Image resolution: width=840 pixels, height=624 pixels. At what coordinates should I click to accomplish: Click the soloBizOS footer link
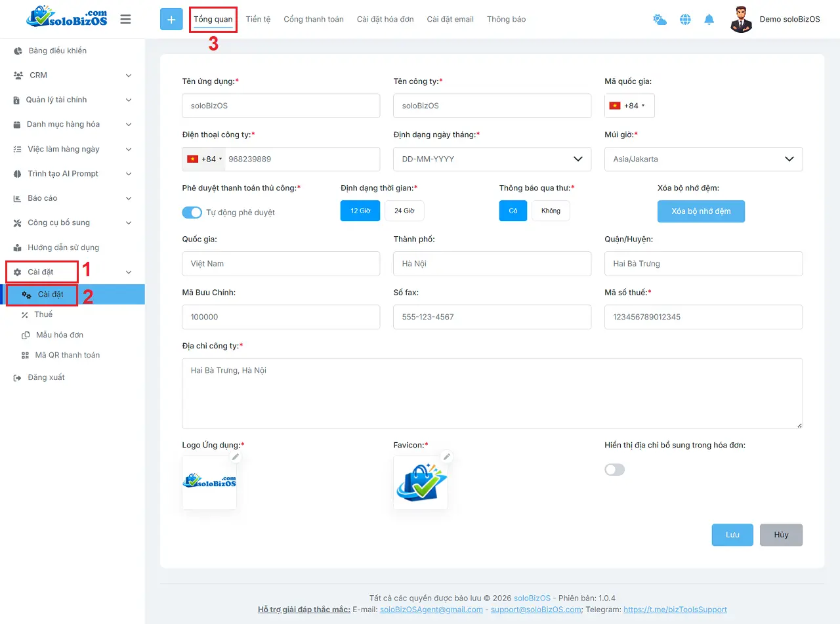click(532, 598)
